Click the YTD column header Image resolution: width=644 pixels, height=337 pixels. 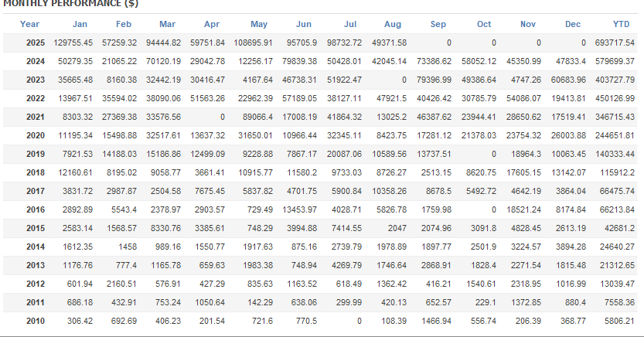(621, 24)
